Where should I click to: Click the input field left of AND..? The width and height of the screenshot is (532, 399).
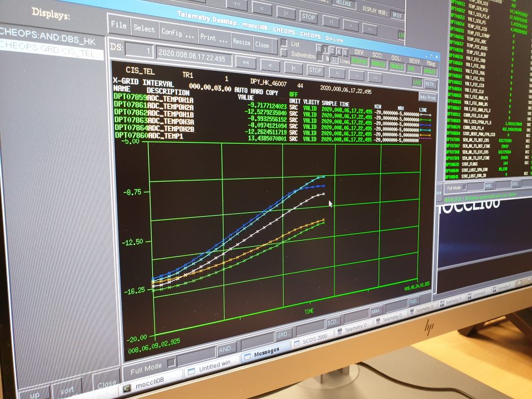click(x=197, y=355)
